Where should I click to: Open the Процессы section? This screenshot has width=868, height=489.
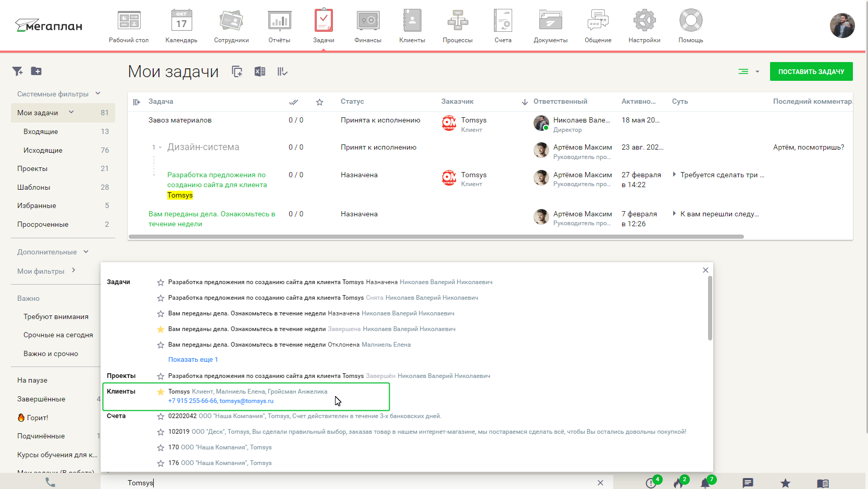pos(457,26)
